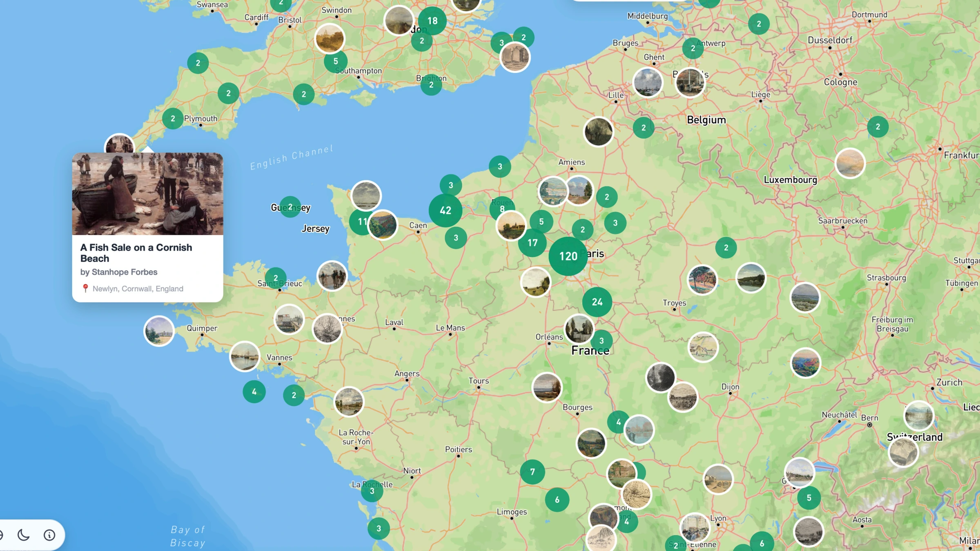Open the painting marker north of La Roche-sur-Yon

(x=349, y=402)
